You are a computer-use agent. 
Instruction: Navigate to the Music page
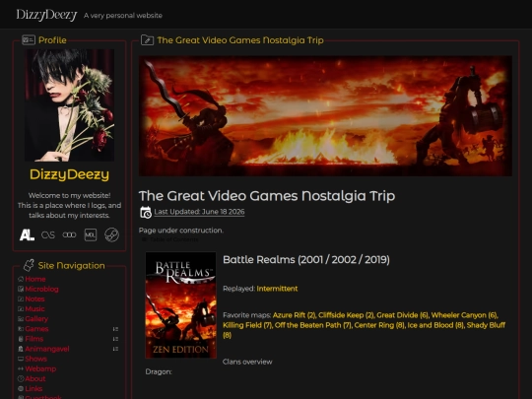click(34, 308)
